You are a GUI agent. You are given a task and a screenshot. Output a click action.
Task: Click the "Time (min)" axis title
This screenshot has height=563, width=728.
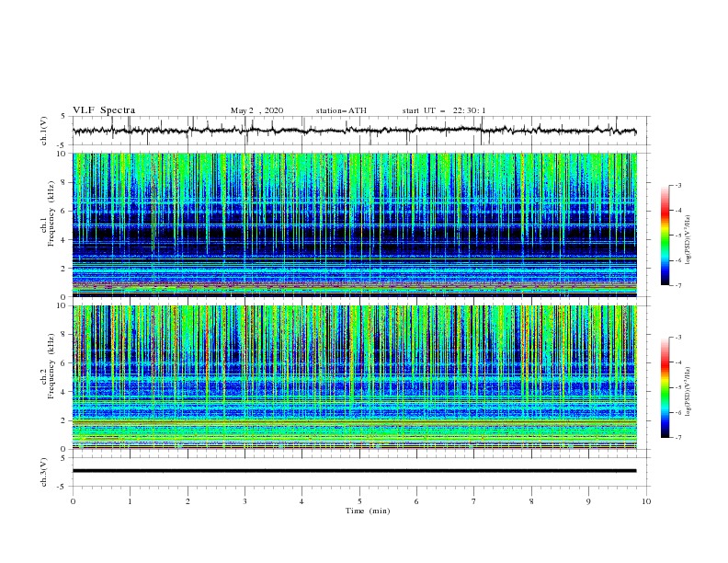(368, 511)
